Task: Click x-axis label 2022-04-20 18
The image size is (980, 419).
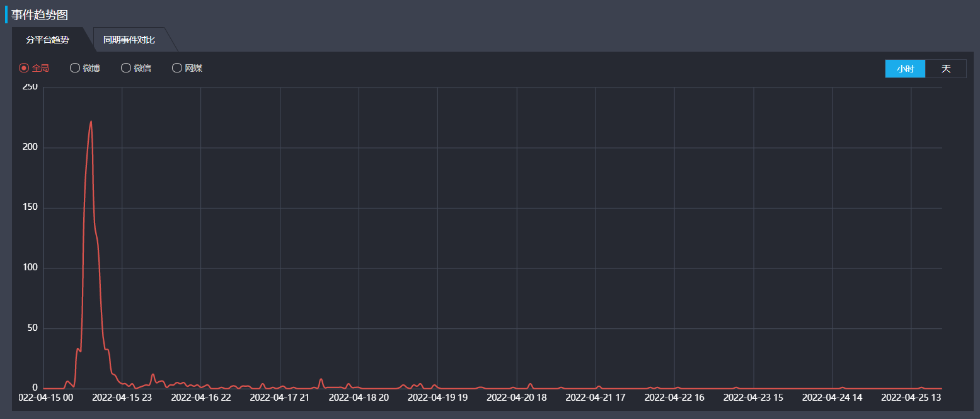Action: 516,398
